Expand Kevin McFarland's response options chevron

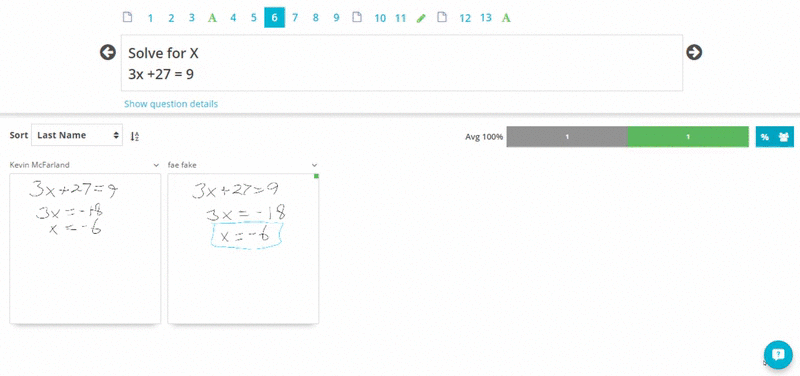click(x=156, y=165)
